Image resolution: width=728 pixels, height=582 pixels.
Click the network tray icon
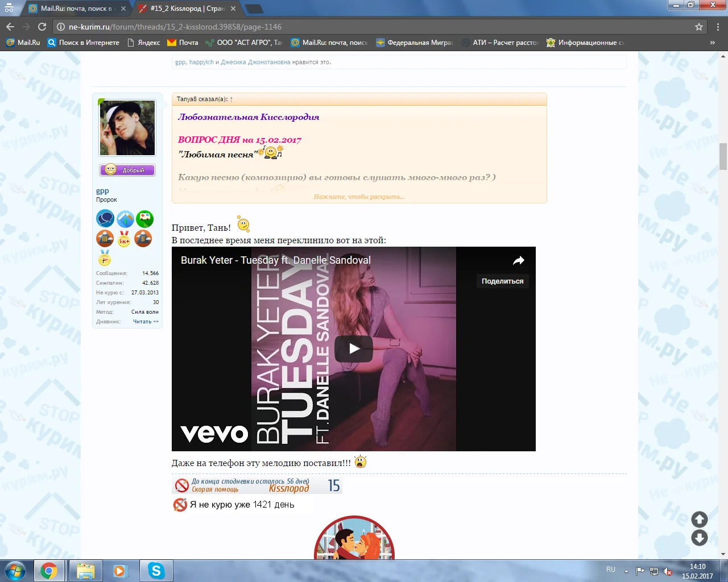click(654, 571)
